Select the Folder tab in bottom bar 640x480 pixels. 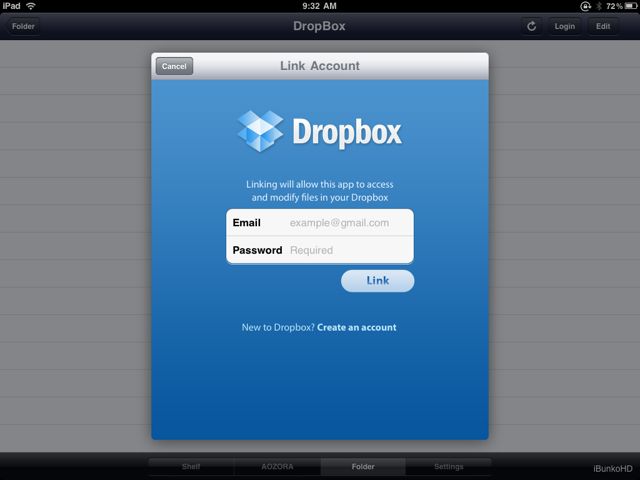pyautogui.click(x=363, y=467)
